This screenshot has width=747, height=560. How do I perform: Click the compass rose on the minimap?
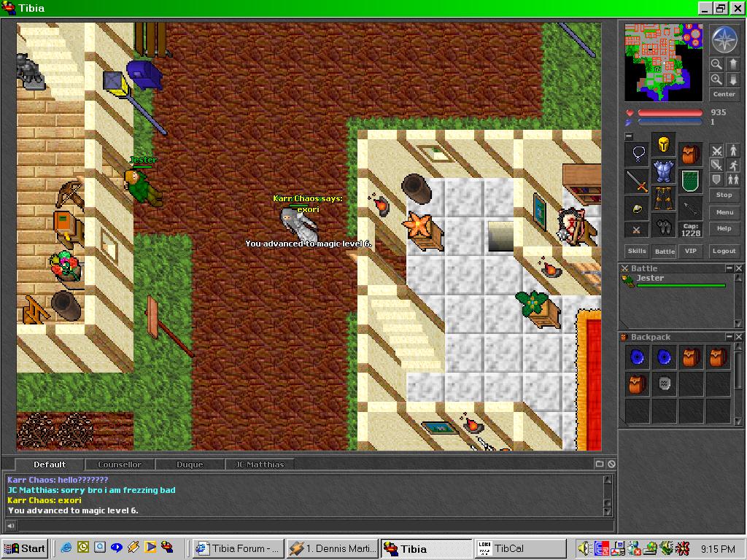724,39
